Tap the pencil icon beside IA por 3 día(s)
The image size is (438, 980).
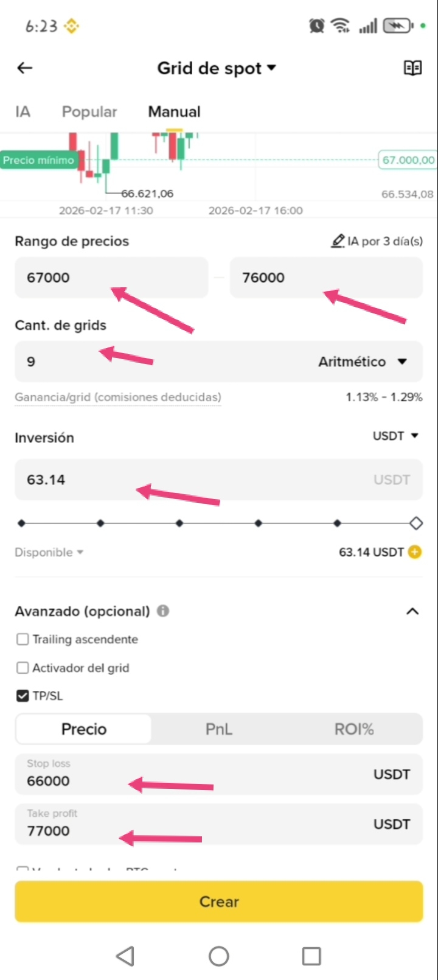click(x=338, y=241)
